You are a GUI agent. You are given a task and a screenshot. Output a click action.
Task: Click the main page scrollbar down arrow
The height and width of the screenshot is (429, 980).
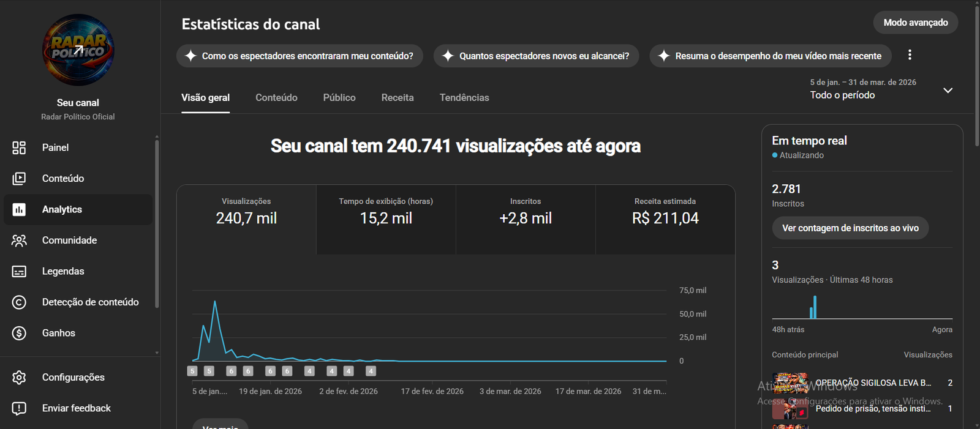[x=976, y=425]
